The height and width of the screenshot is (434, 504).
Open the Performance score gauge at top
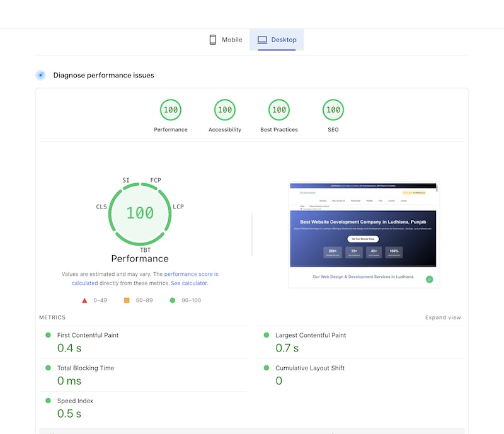pos(171,110)
